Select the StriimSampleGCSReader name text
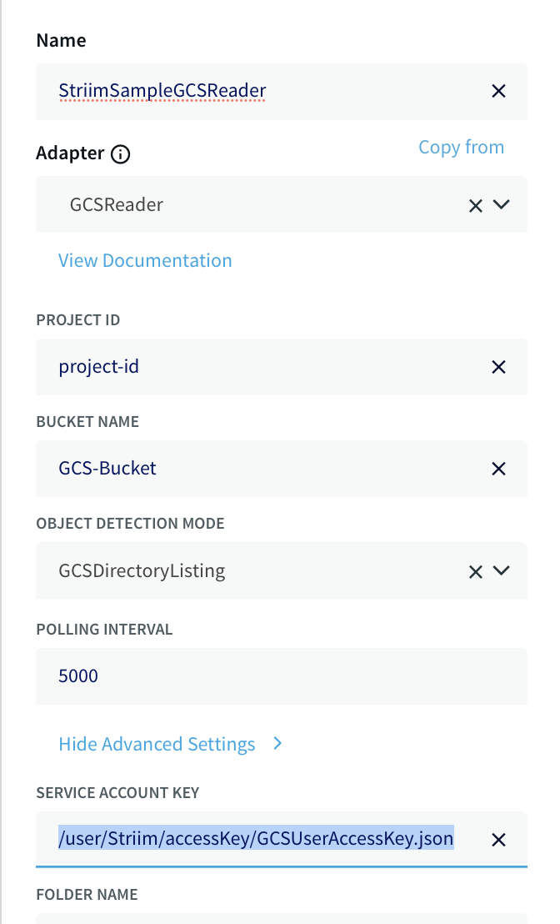The width and height of the screenshot is (560, 924). (x=162, y=90)
